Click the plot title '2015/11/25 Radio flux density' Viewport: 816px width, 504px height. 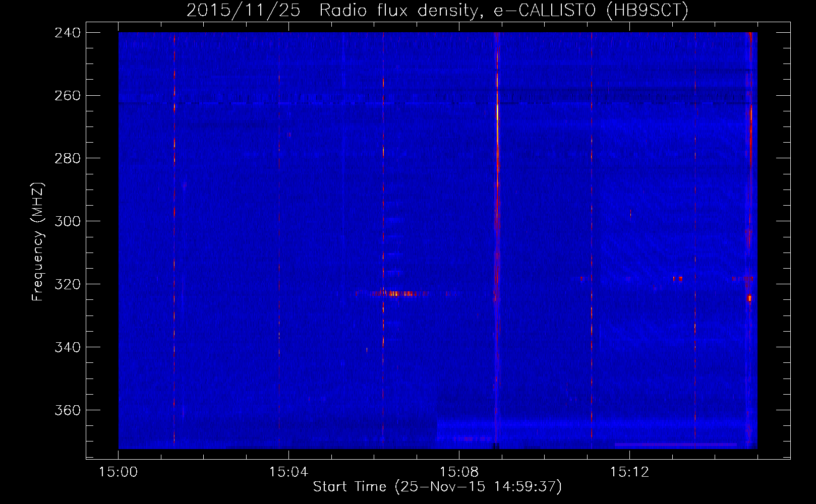point(437,10)
